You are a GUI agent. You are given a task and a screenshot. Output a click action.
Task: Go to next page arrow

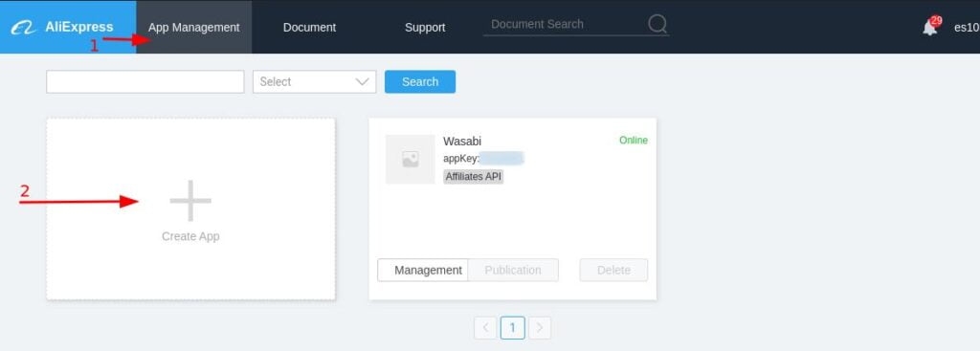(x=540, y=328)
